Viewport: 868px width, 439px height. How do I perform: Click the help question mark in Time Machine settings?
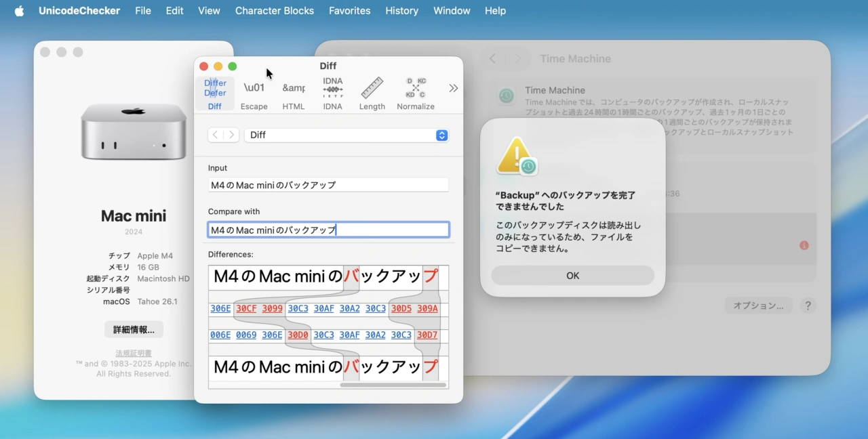click(808, 306)
